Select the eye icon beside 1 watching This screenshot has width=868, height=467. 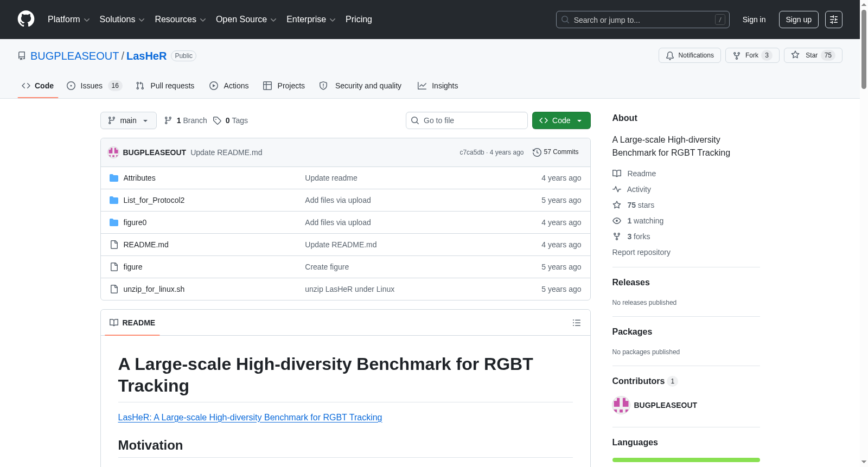(x=617, y=221)
